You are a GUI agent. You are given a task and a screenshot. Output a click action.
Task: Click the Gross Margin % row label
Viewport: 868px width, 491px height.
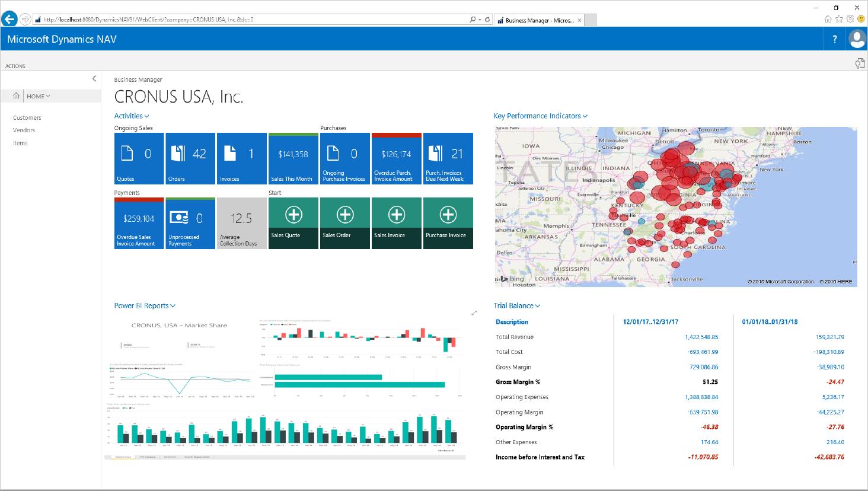tap(518, 382)
